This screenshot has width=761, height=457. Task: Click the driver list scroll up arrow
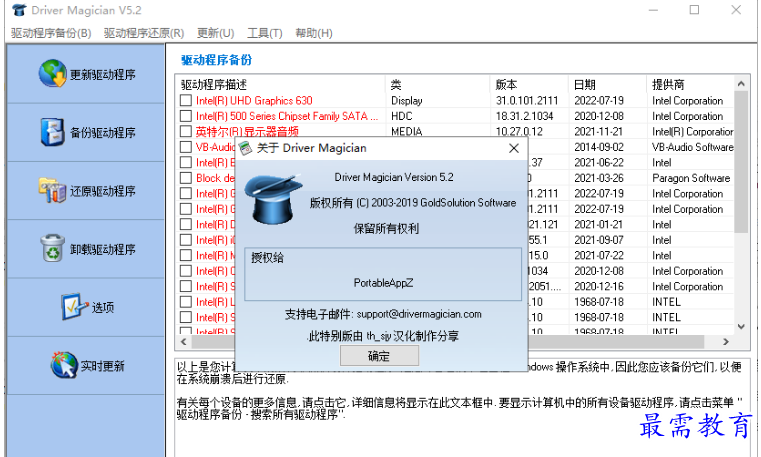click(x=741, y=84)
